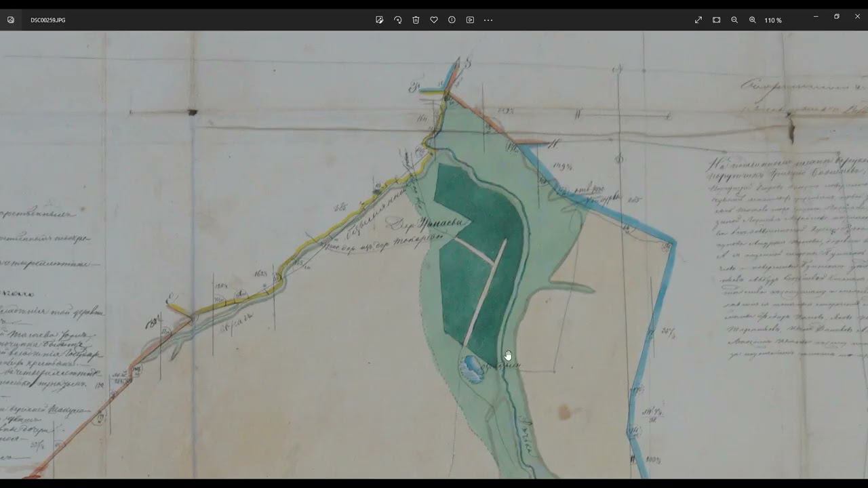Rotate the image with the rotate icon
This screenshot has height=488, width=868.
pos(398,20)
